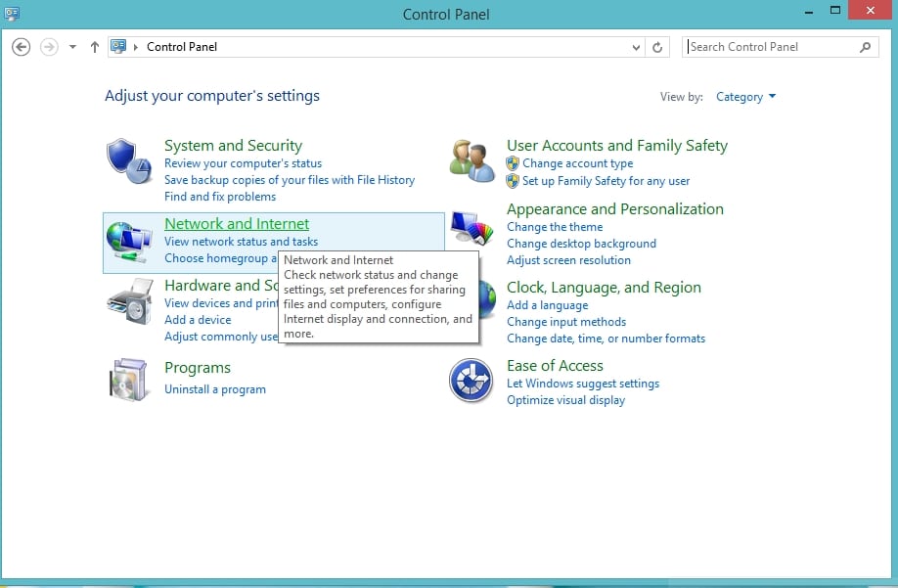Click the Refresh button beside address bar
The height and width of the screenshot is (588, 898).
point(657,47)
